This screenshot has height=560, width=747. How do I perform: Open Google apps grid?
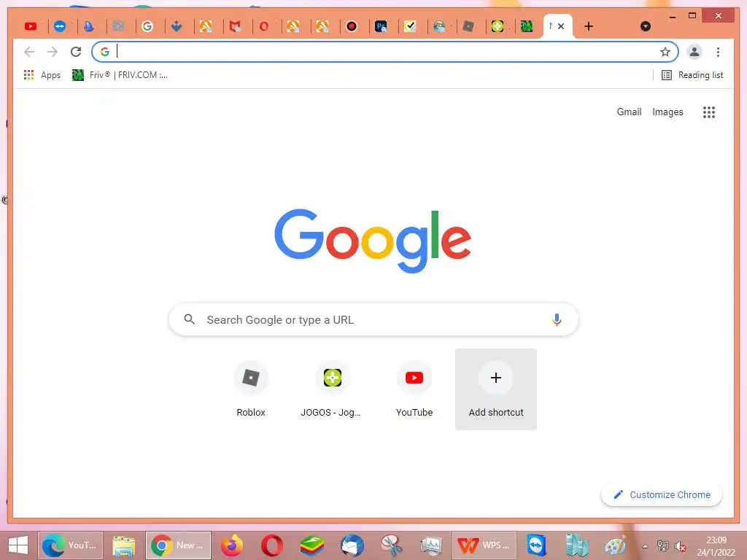tap(709, 112)
